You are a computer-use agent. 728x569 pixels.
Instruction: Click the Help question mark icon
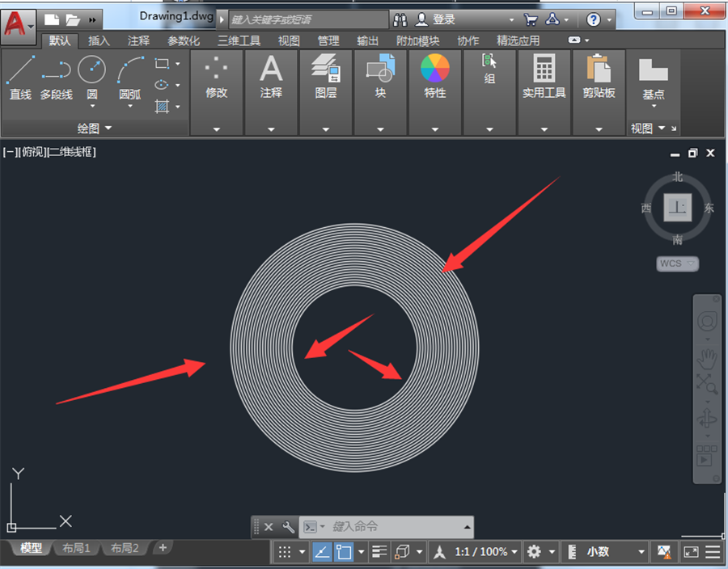coord(594,19)
